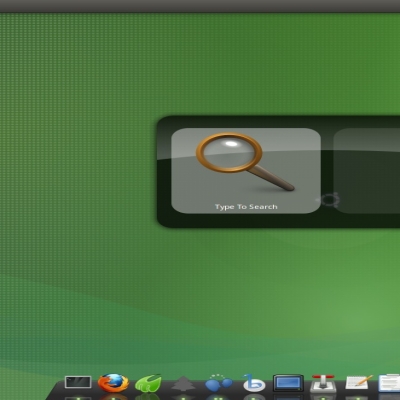Click the running indicator below Firefox icon
This screenshot has height=400, width=400.
coord(113,398)
